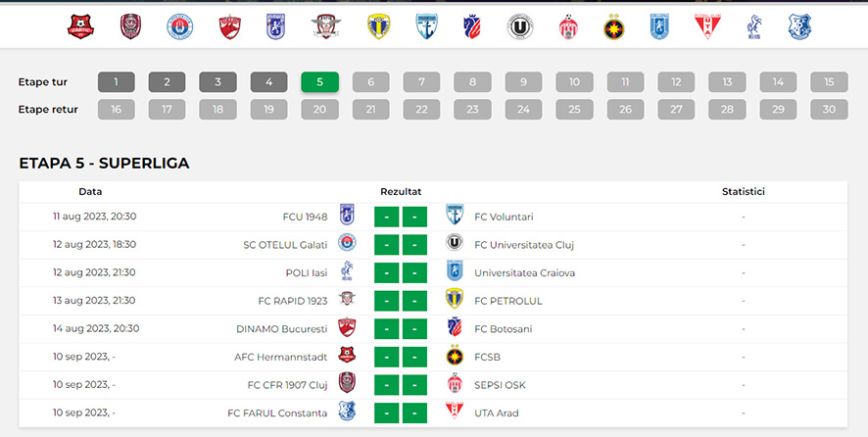Image resolution: width=868 pixels, height=437 pixels.
Task: Click the FC Voluntari crest in fixtures table
Action: coord(455,215)
